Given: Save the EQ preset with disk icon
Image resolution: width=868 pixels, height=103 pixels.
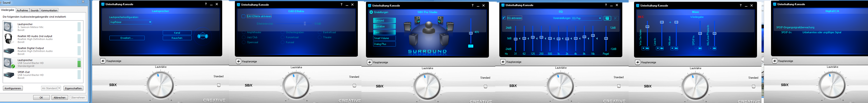Looking at the screenshot, I should (607, 18).
